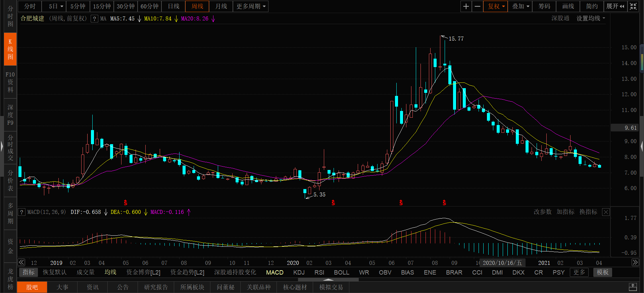Open the 资金 sidebar section
The height and width of the screenshot is (293, 644).
click(x=10, y=246)
